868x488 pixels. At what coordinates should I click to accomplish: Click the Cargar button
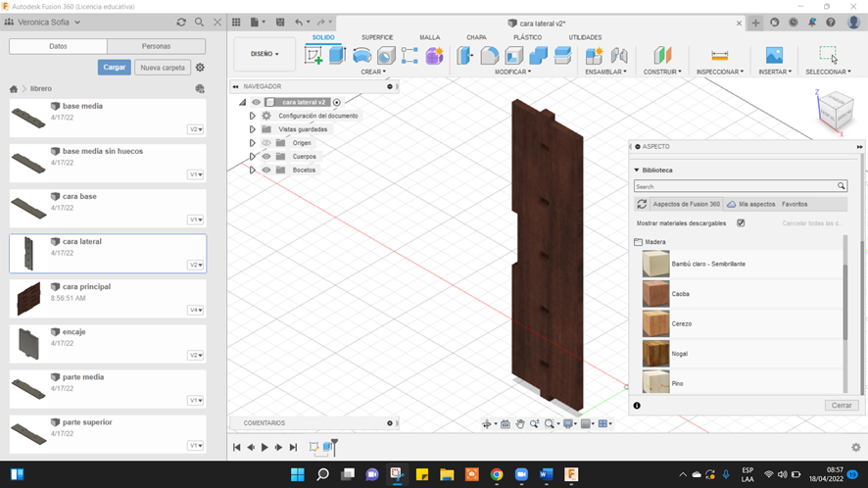114,68
